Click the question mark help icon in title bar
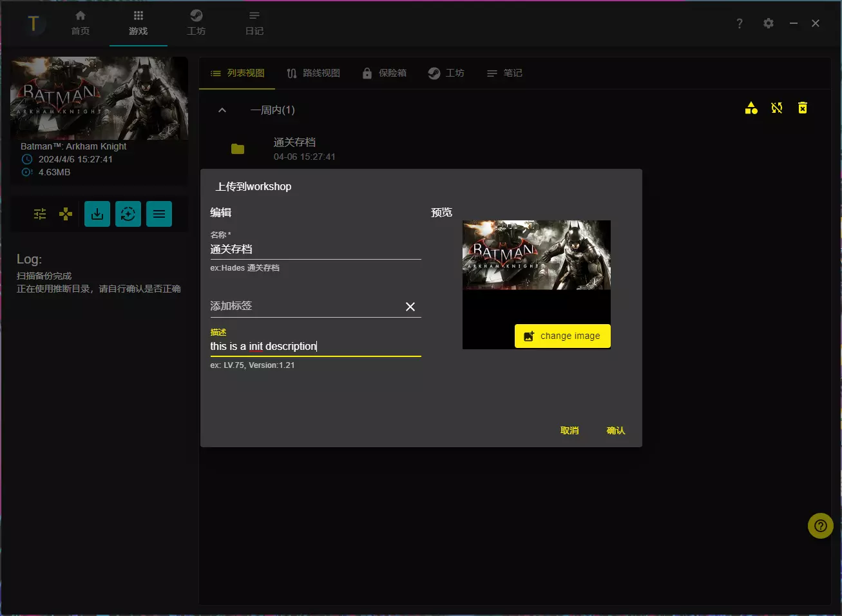This screenshot has width=842, height=616. 740,23
